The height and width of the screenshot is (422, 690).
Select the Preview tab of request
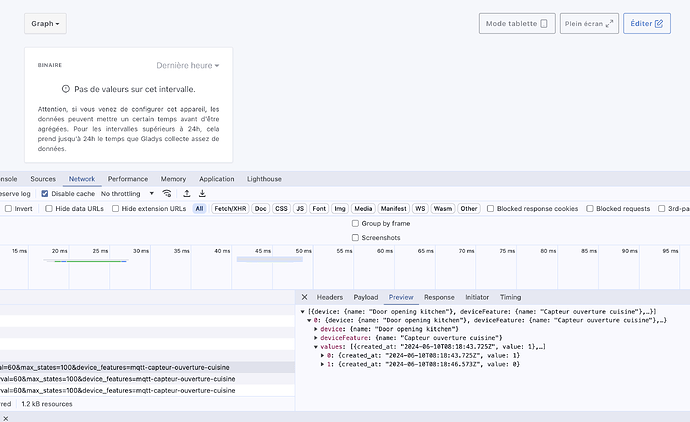point(401,297)
